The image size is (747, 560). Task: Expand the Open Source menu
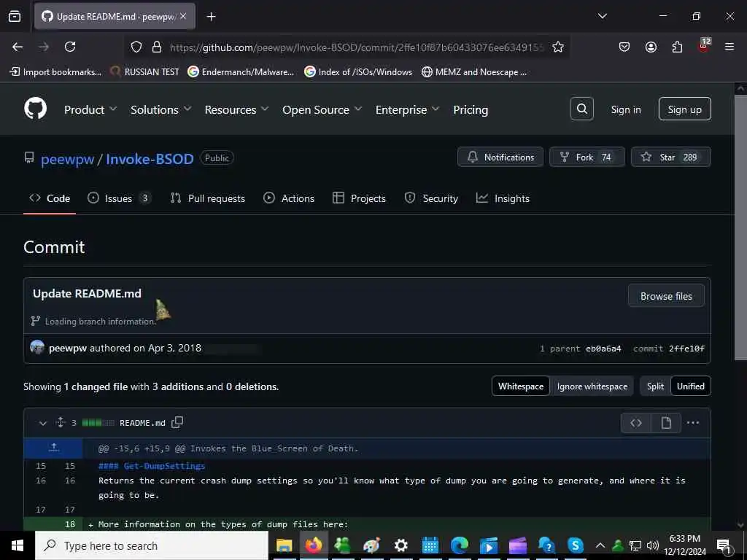pos(322,109)
